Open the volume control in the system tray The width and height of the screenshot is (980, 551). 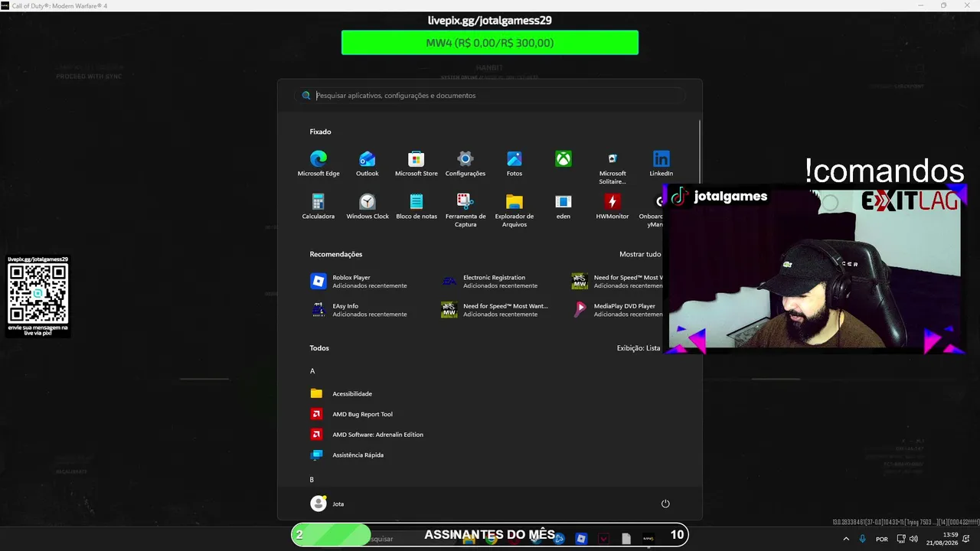coord(913,539)
